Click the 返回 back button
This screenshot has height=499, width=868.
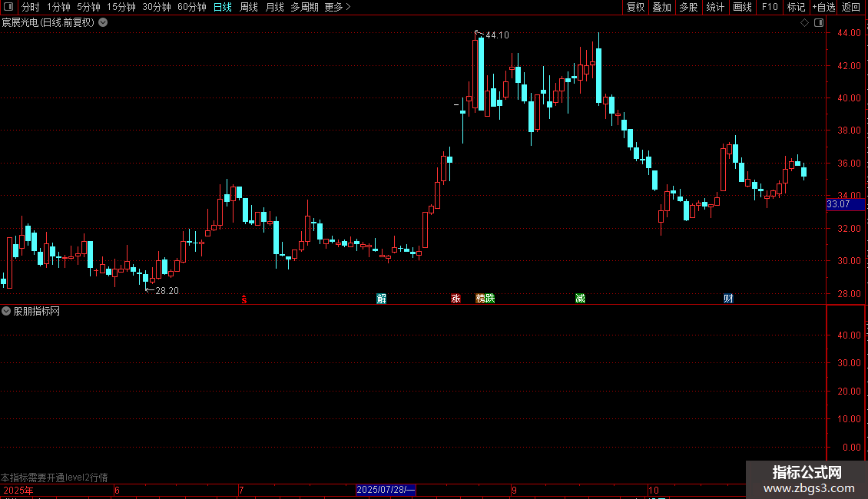point(851,7)
